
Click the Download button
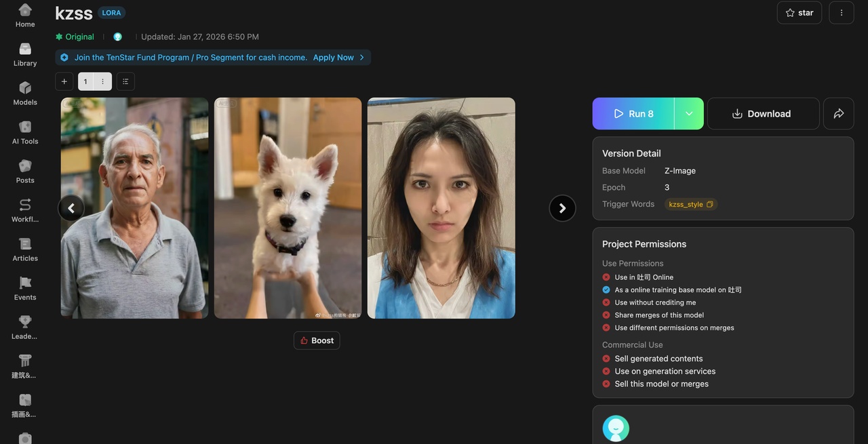coord(762,114)
